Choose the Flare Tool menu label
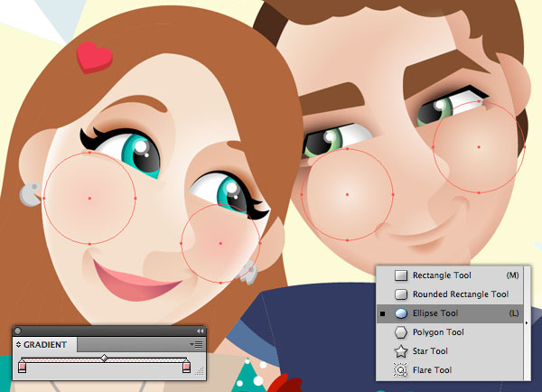The height and width of the screenshot is (392, 542). (x=432, y=370)
